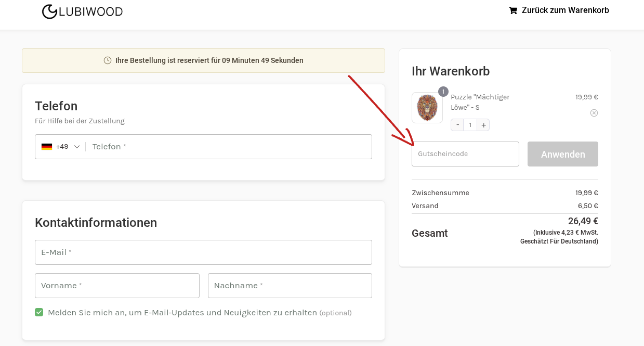Click the Zwischensumme label
644x346 pixels.
tap(440, 193)
